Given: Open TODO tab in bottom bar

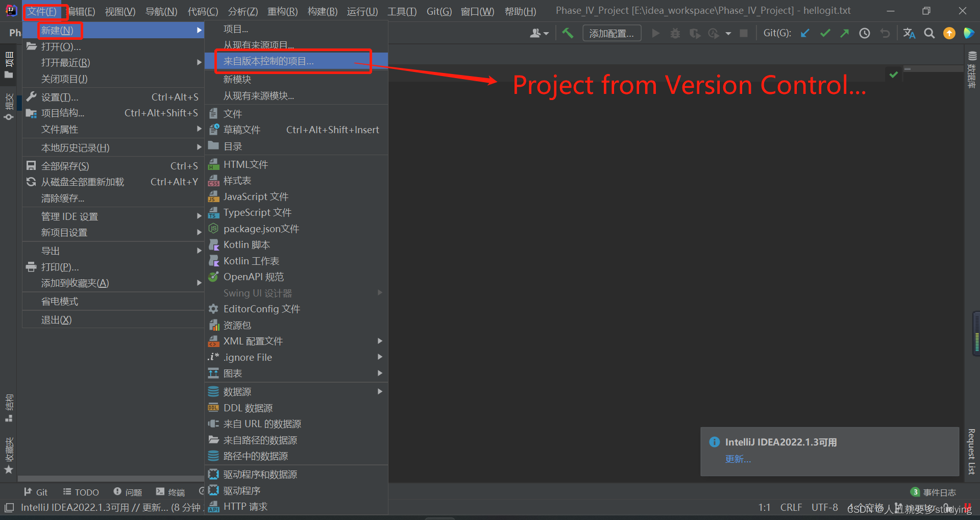Looking at the screenshot, I should click(81, 492).
